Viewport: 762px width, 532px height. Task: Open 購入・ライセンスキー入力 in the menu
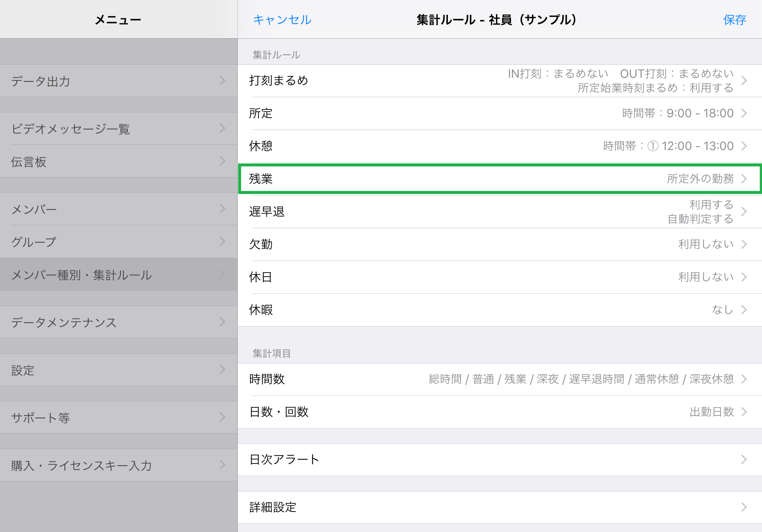pyautogui.click(x=118, y=465)
